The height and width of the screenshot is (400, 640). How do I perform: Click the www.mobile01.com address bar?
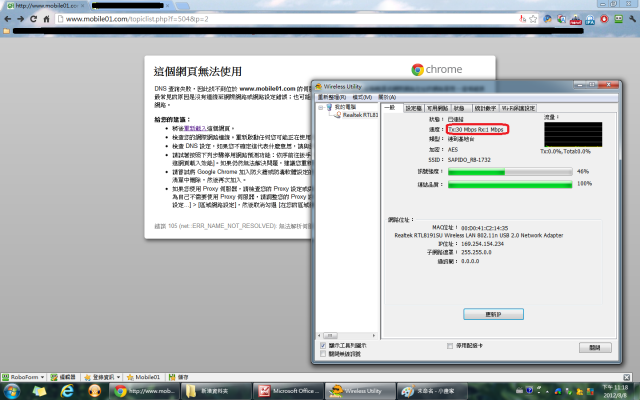pyautogui.click(x=286, y=19)
